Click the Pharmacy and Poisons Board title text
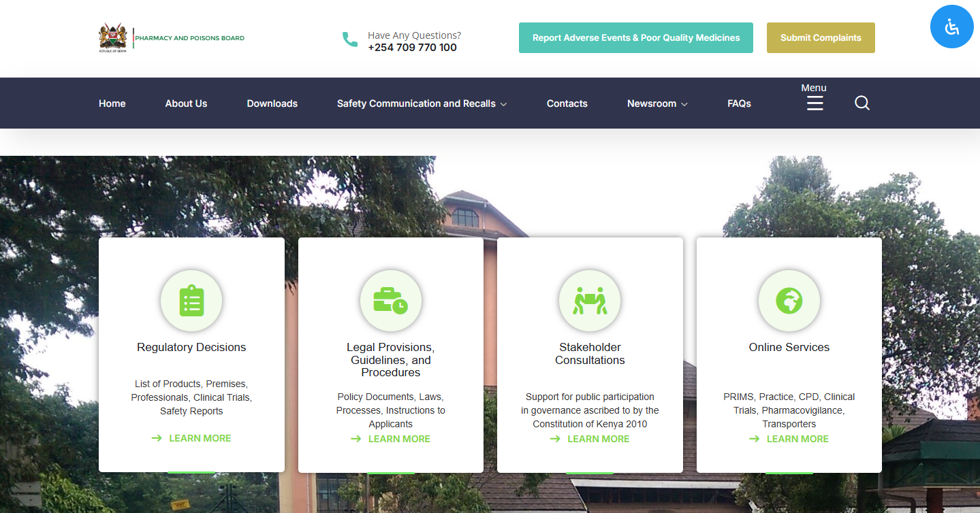The height and width of the screenshot is (513, 980). (189, 38)
